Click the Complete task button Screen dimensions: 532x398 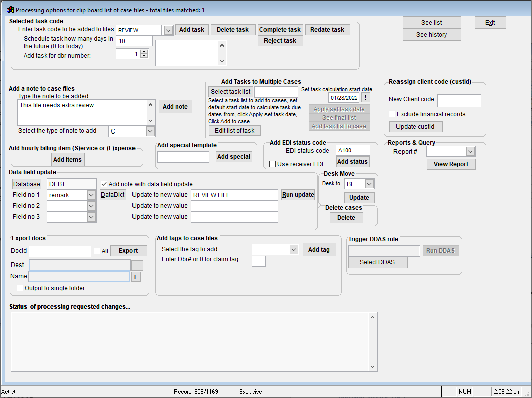pyautogui.click(x=280, y=30)
